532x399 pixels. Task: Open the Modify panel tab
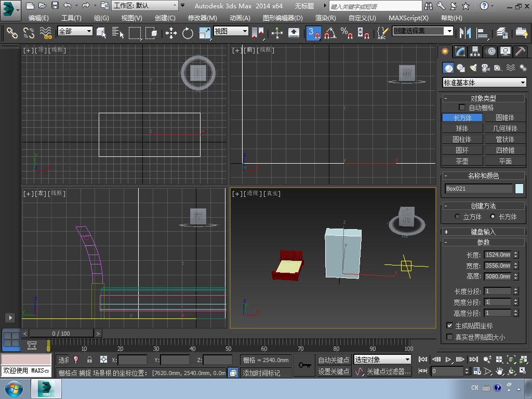(460, 51)
